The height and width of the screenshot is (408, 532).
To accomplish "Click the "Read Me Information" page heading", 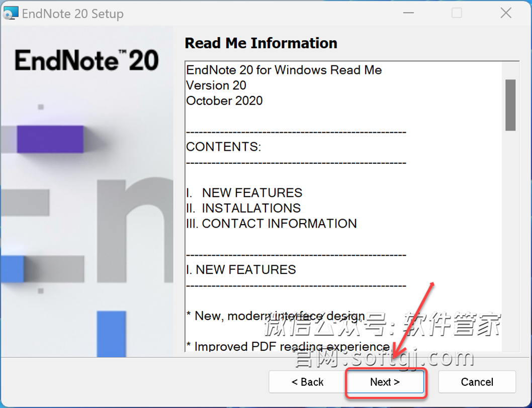I will tap(261, 43).
